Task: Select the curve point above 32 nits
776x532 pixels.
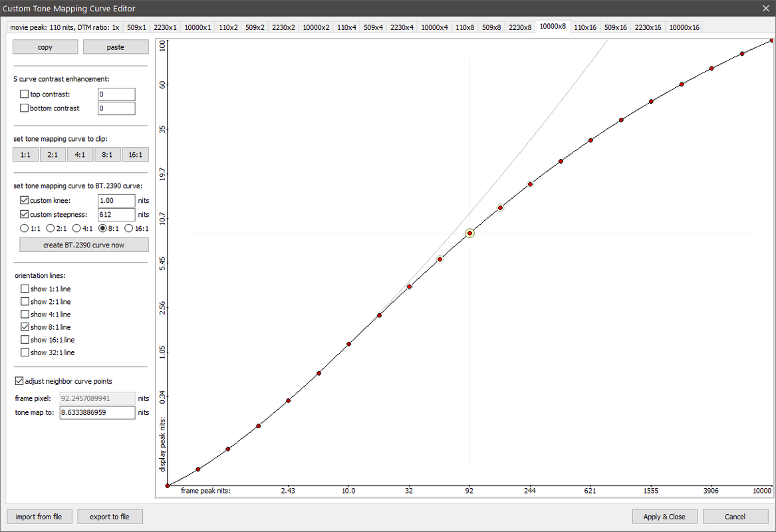Action: [410, 287]
